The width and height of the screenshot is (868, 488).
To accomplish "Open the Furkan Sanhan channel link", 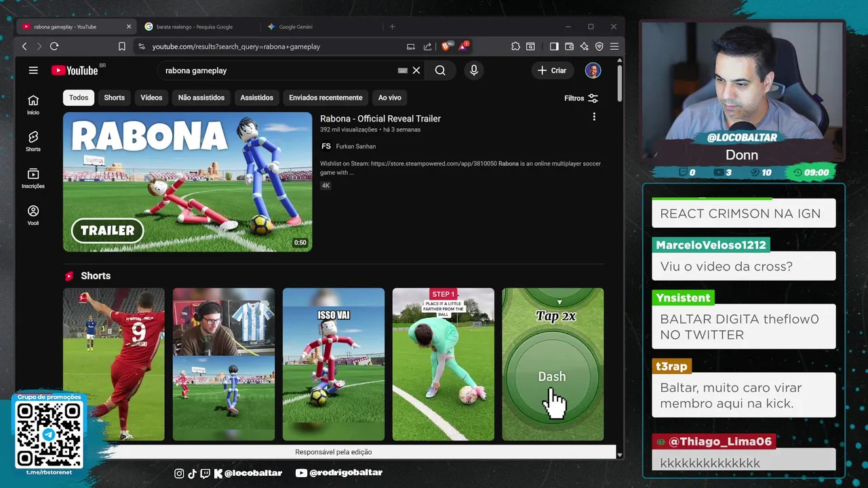I will 356,146.
